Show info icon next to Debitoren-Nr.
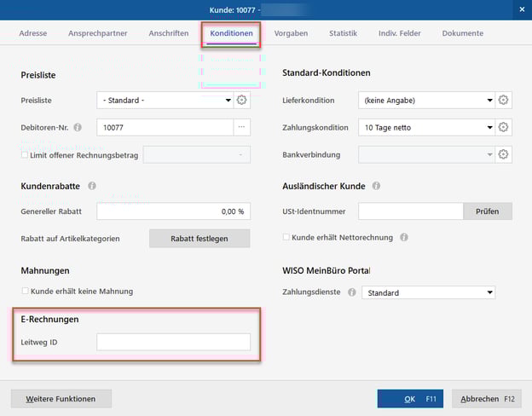This screenshot has height=416, width=532. pyautogui.click(x=78, y=128)
